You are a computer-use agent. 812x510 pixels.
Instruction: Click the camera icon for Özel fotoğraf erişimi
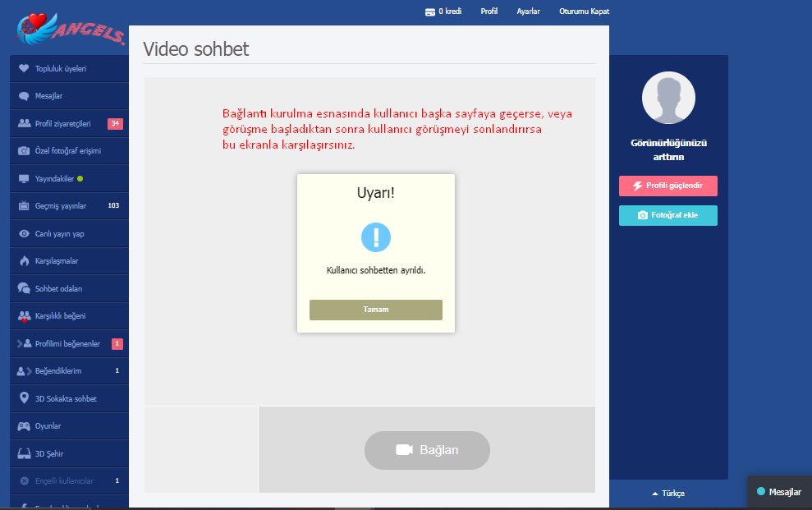tap(24, 151)
